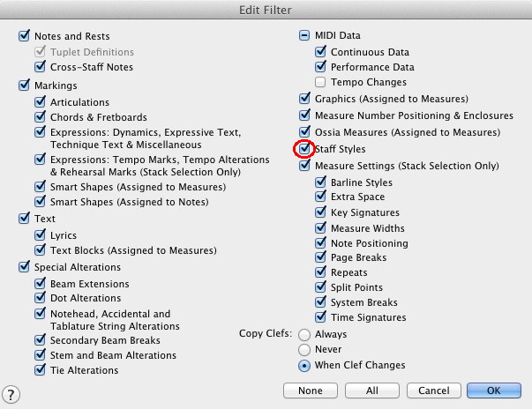Cancel the Edit Filter dialog
532x409 pixels.
[x=433, y=390]
